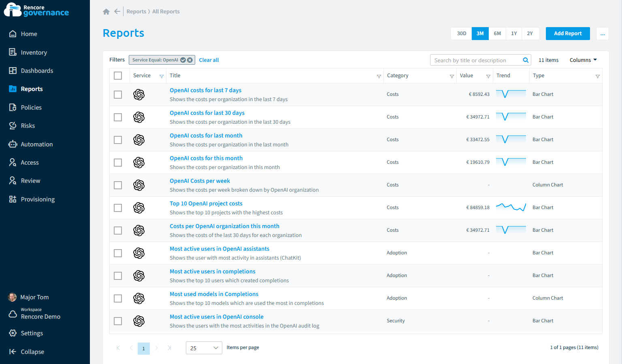The height and width of the screenshot is (364, 622).
Task: Open the Category column filter icon
Action: click(452, 76)
